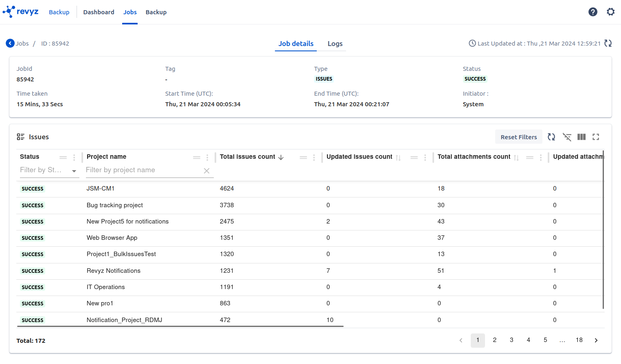Go back using the Jobs back arrow
The width and height of the screenshot is (621, 364).
pos(10,43)
